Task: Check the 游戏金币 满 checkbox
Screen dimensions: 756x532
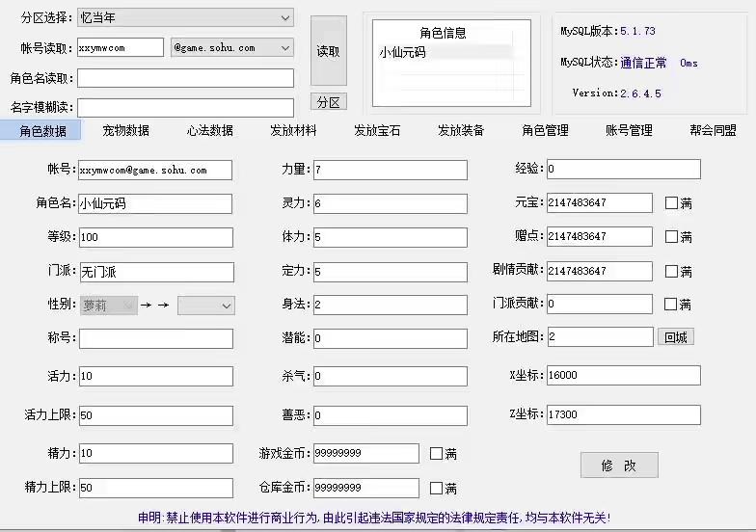Action: coord(436,453)
